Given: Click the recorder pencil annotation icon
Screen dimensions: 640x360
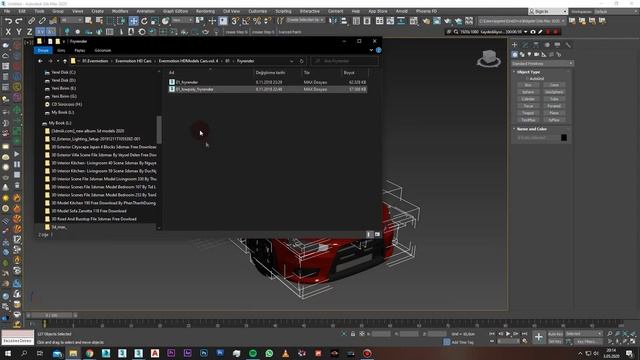Looking at the screenshot, I should point(540,32).
